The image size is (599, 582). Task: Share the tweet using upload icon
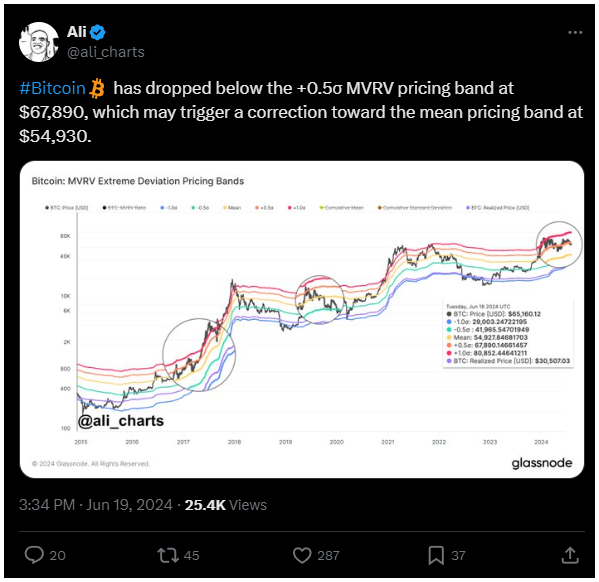pos(570,555)
